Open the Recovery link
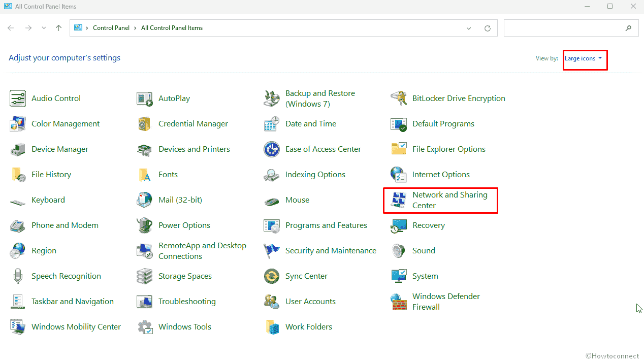This screenshot has height=363, width=644. 429,225
